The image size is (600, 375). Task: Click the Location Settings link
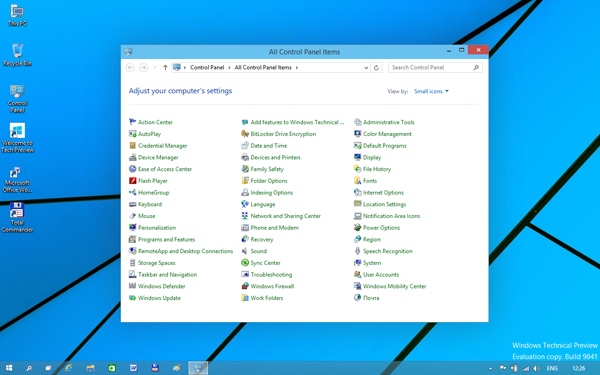385,204
